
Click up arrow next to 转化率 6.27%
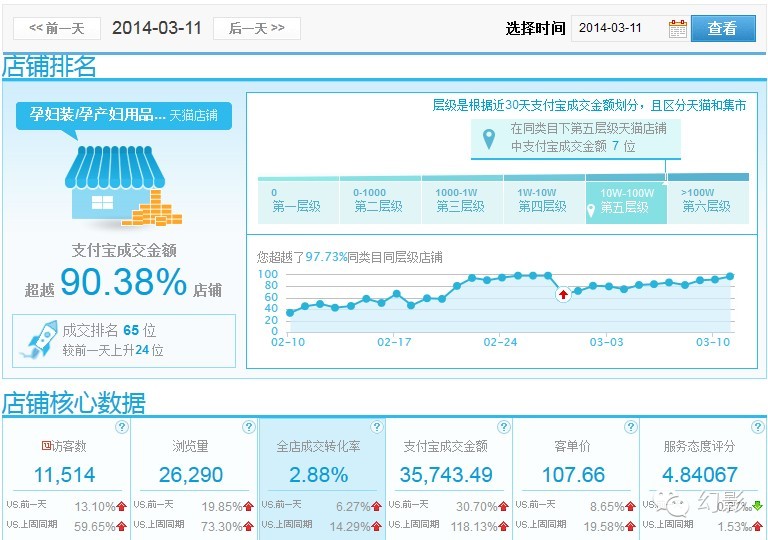click(376, 506)
